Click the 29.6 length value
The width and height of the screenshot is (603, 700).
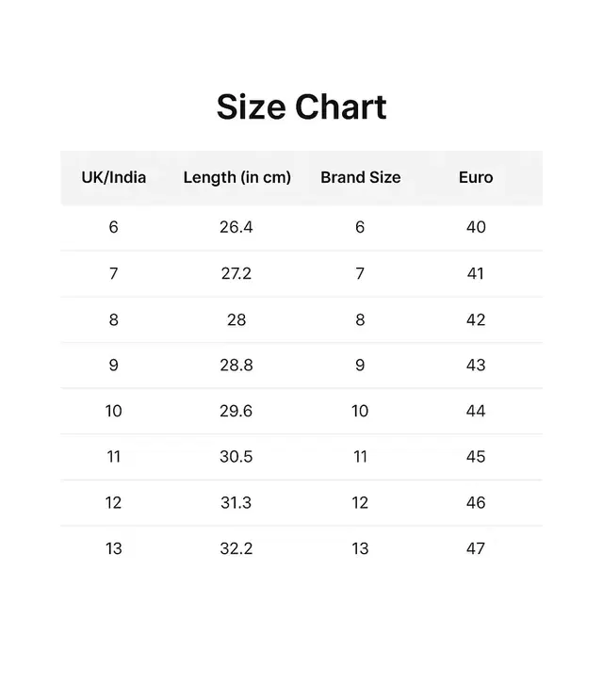tap(236, 411)
